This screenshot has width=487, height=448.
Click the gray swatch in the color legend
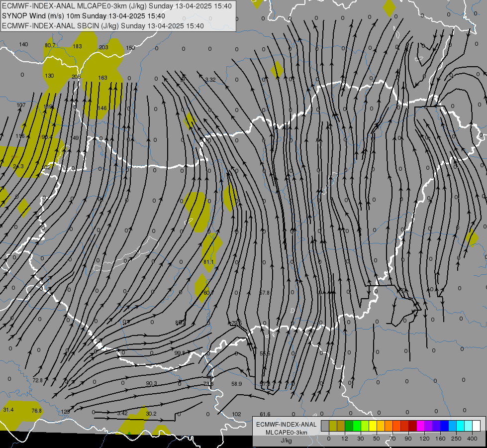(x=325, y=426)
